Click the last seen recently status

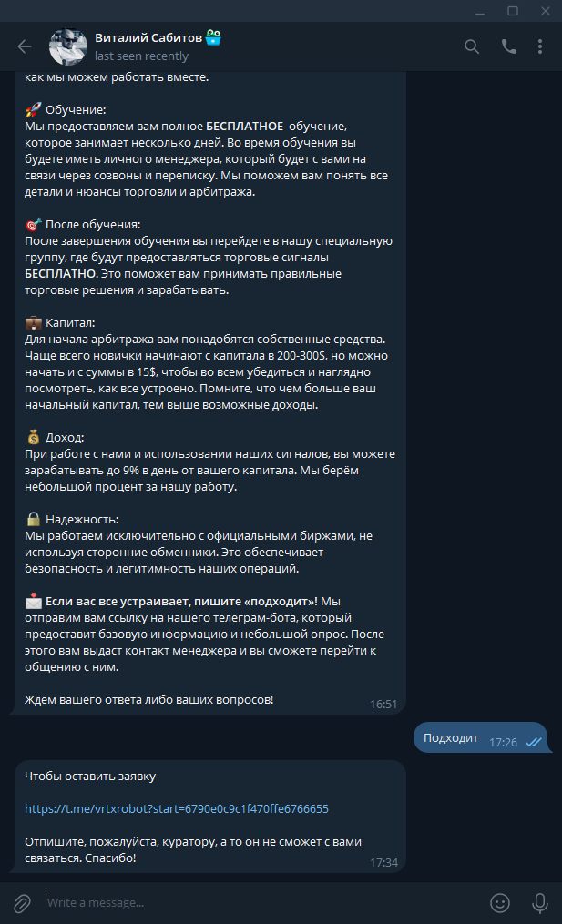coord(141,56)
